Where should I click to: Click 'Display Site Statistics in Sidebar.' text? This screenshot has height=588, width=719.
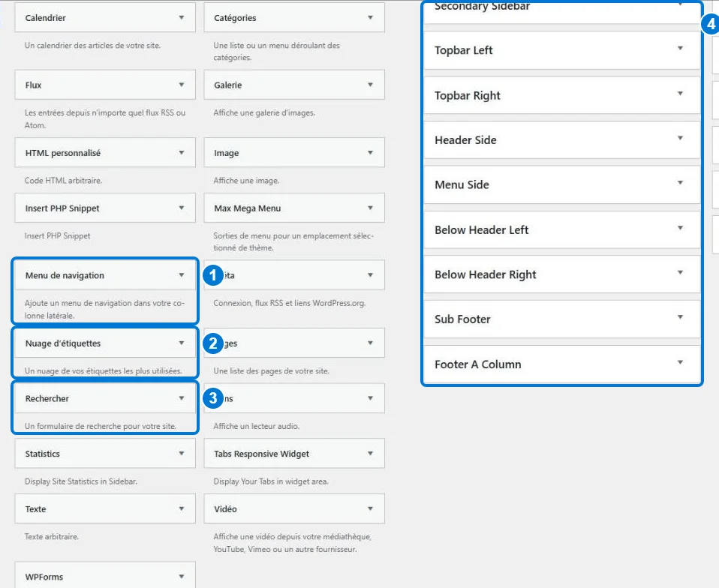[81, 481]
